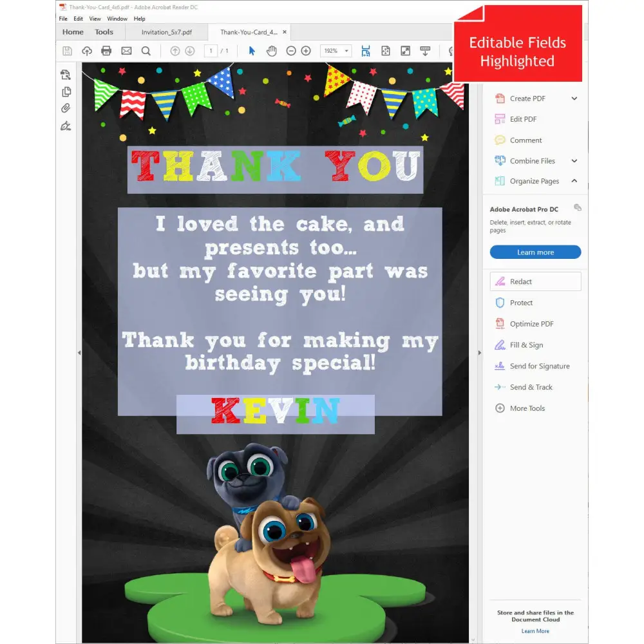Email the PDF using the envelope icon
Viewport: 644px width, 644px height.
[x=126, y=50]
